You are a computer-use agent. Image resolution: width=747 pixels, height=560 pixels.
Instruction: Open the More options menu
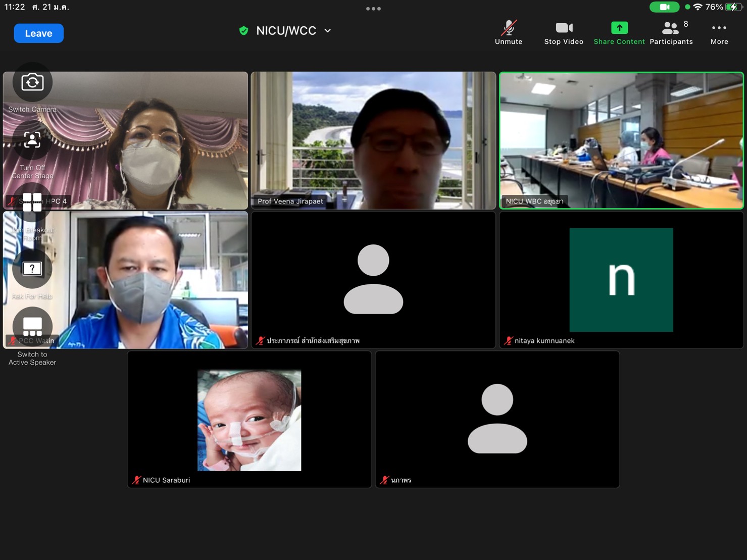coord(719,33)
